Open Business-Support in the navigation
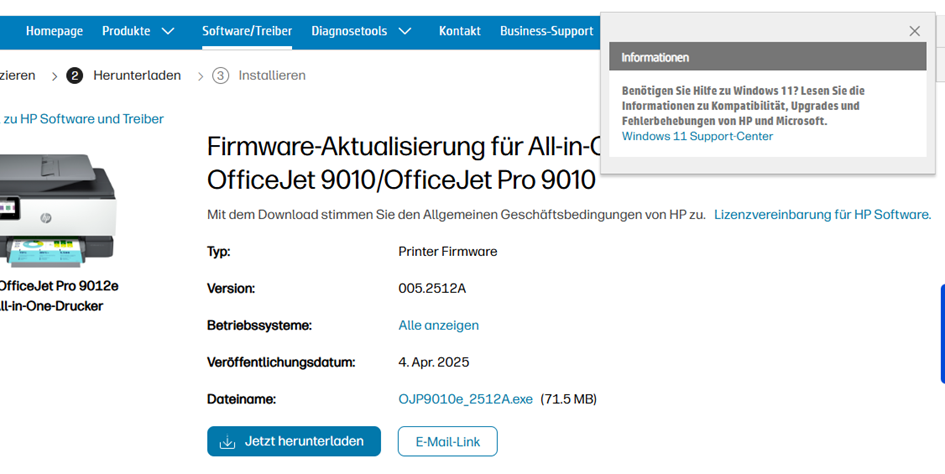Screen dimensions: 945x474 [x=547, y=31]
